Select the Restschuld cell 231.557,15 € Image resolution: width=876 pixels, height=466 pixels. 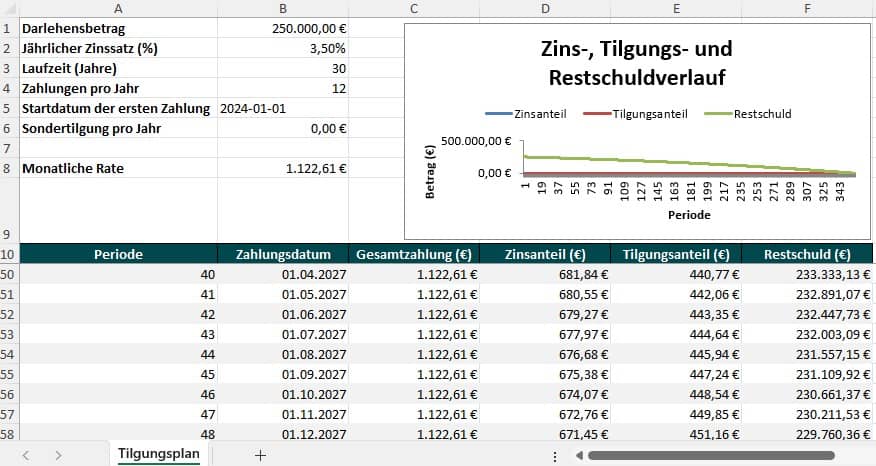point(807,354)
